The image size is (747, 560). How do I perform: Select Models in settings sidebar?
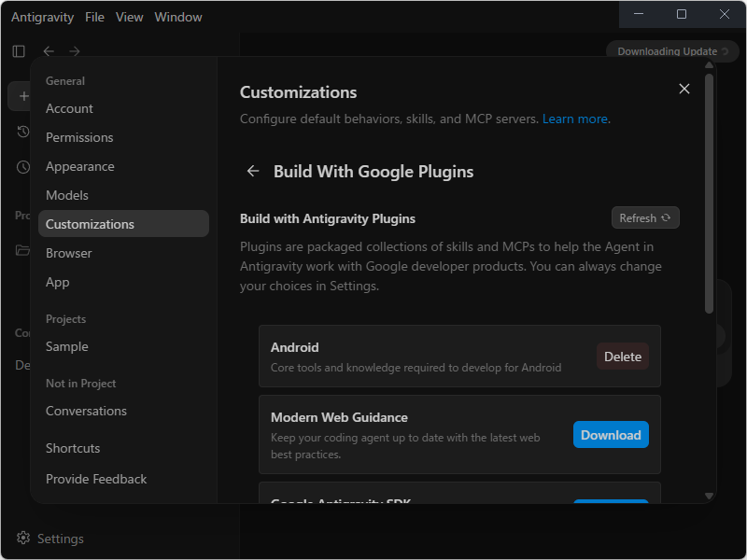pos(123,195)
